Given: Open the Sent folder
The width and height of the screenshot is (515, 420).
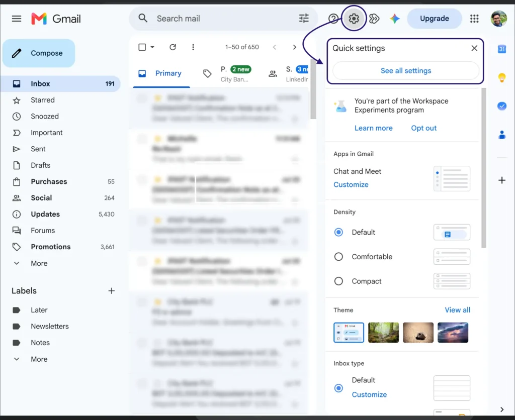Looking at the screenshot, I should click(61, 149).
